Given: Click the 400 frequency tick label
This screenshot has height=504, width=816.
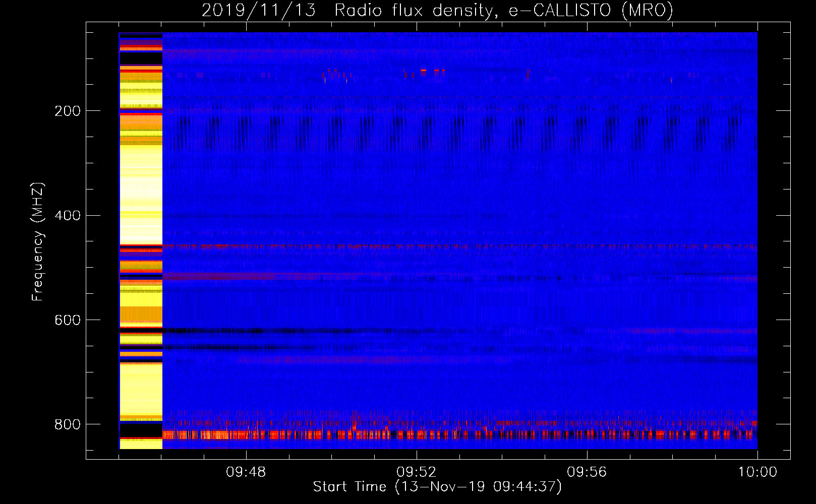Looking at the screenshot, I should [x=67, y=216].
